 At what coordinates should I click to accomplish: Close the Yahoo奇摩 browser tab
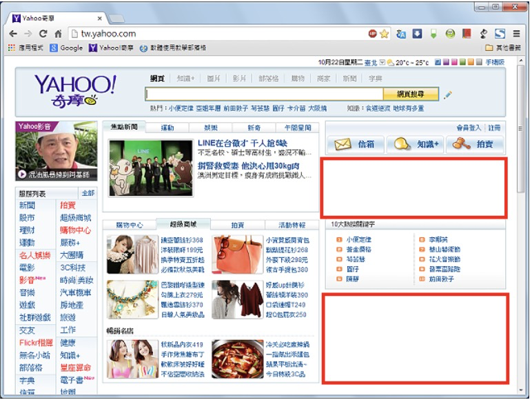click(100, 19)
